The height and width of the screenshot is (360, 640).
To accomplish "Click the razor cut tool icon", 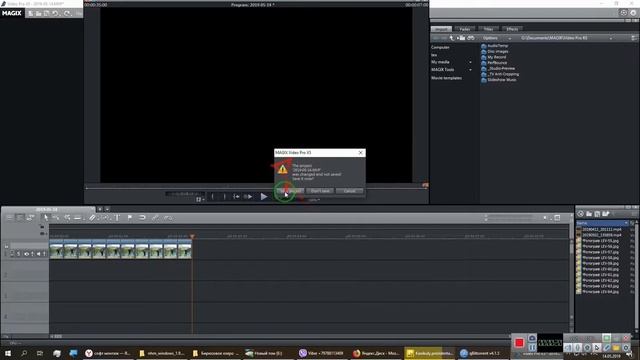I will (x=92, y=218).
